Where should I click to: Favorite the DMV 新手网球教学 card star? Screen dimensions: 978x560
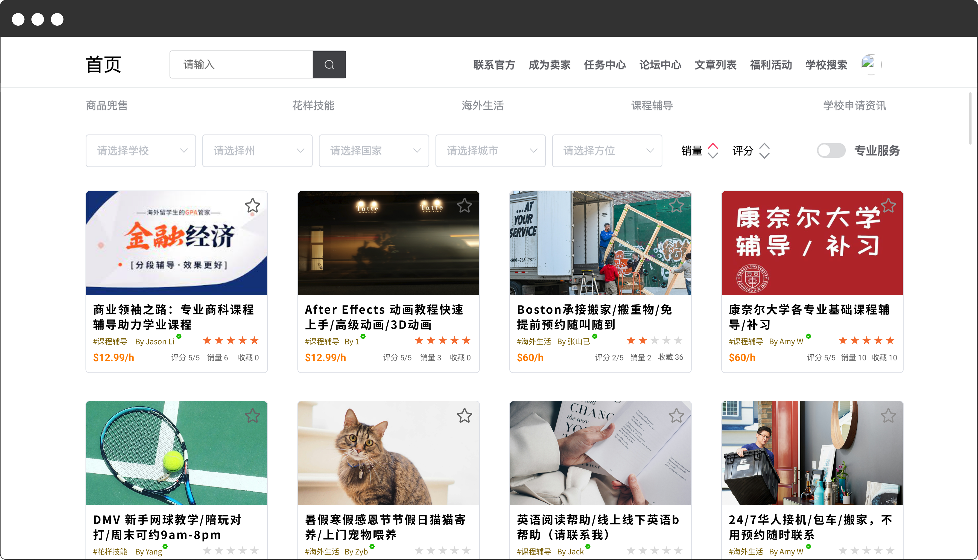[253, 416]
